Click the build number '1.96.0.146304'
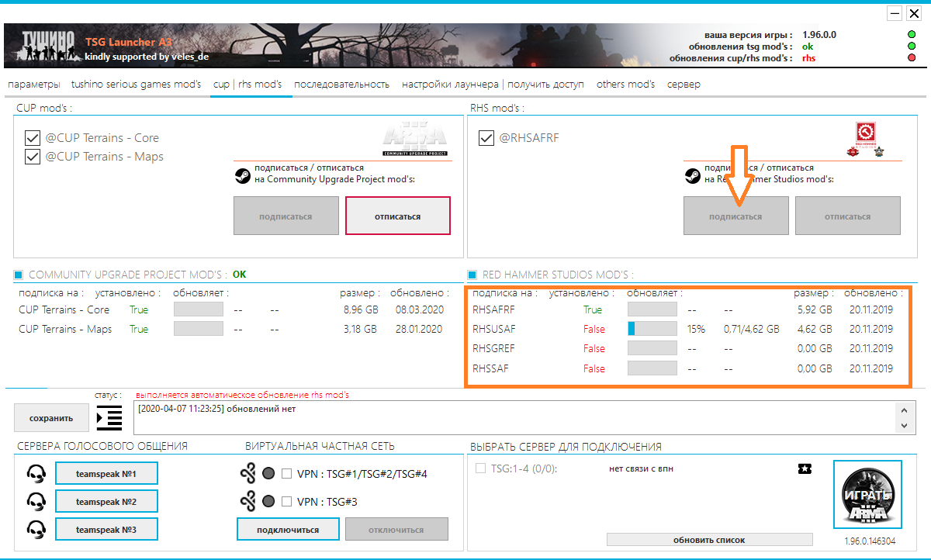The width and height of the screenshot is (931, 560). pos(870,541)
